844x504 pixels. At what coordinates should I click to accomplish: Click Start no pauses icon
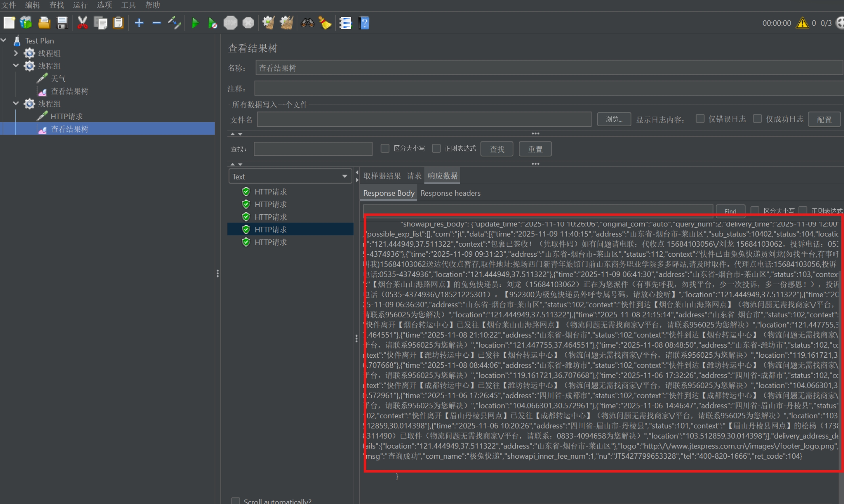(213, 23)
